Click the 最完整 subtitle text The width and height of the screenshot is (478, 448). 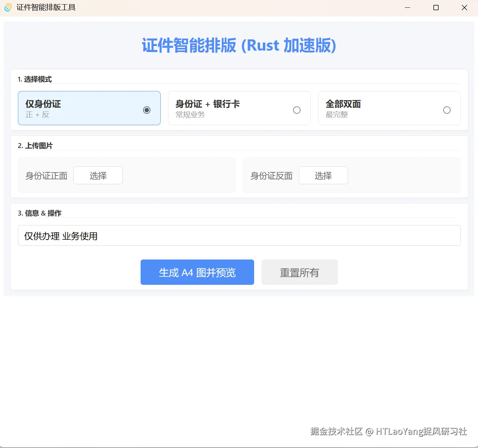pos(337,115)
